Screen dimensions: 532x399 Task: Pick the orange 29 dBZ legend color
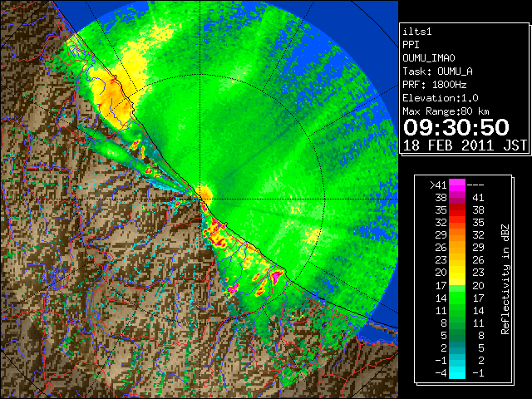457,235
